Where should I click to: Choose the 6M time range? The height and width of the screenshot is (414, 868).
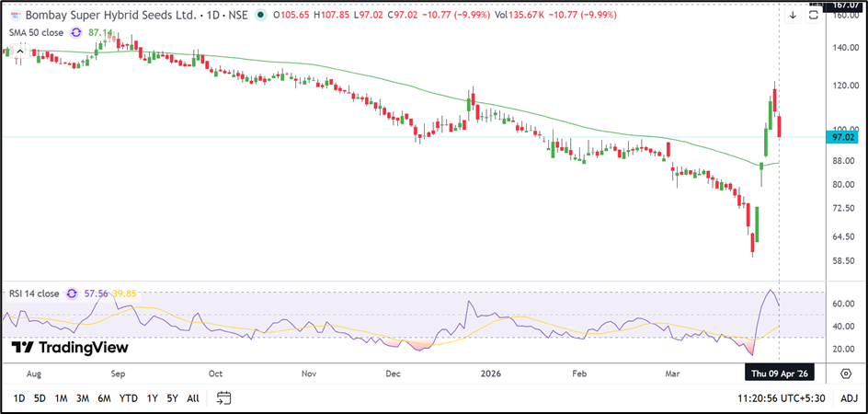click(105, 397)
